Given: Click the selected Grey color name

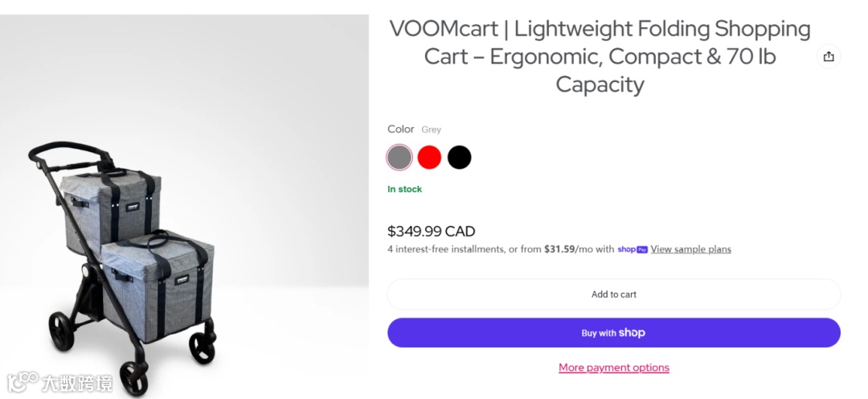Looking at the screenshot, I should coord(431,130).
